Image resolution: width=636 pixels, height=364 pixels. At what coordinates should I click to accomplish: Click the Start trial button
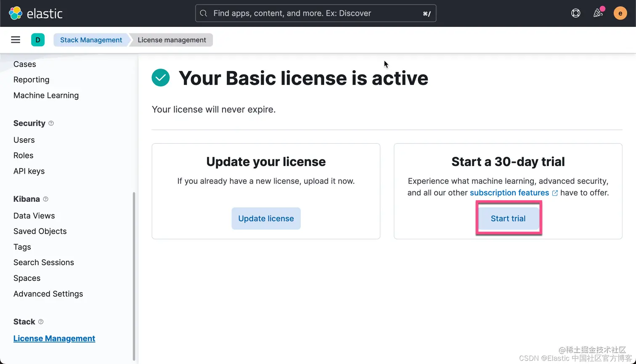[508, 219]
